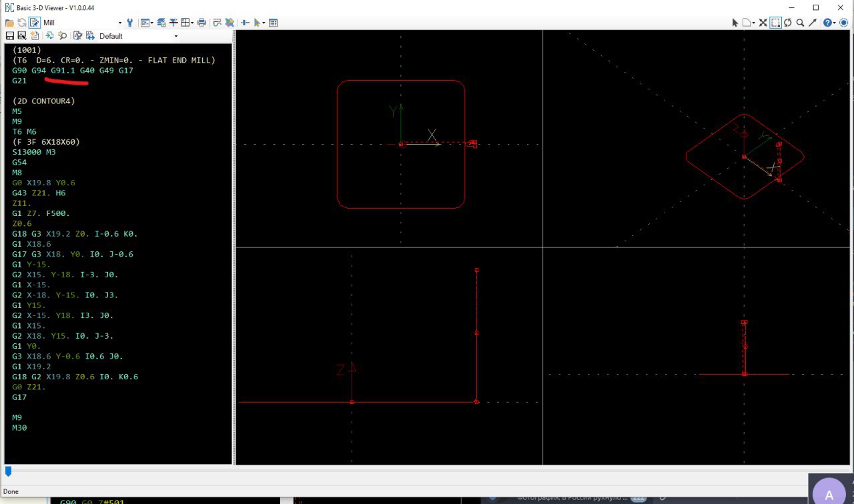This screenshot has height=504, width=854.
Task: Click the green arrow import icon
Action: pyautogui.click(x=49, y=36)
